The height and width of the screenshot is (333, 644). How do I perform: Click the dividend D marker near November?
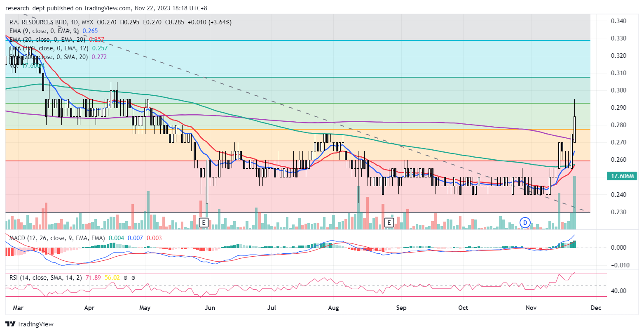click(525, 222)
